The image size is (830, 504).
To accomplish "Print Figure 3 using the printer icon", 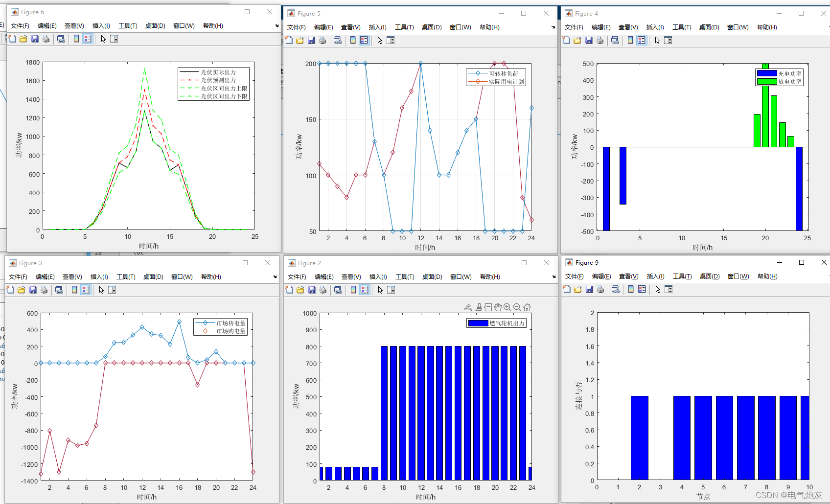I will point(44,290).
